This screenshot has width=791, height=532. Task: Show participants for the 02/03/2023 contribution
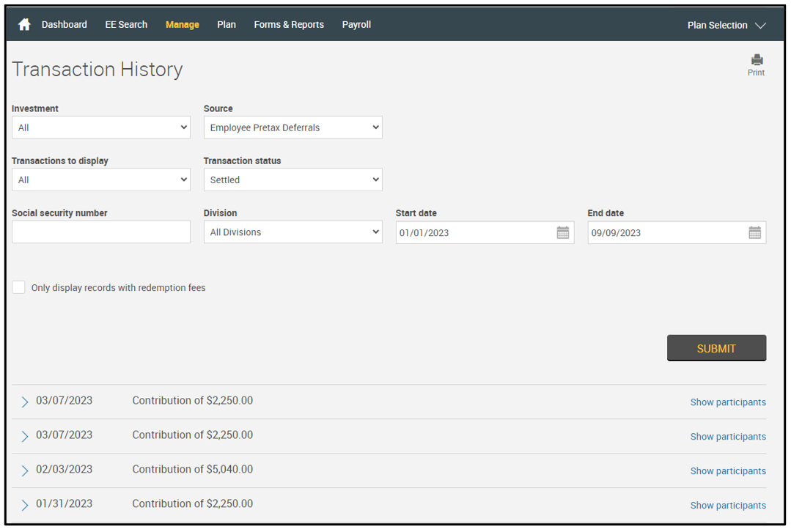(727, 471)
